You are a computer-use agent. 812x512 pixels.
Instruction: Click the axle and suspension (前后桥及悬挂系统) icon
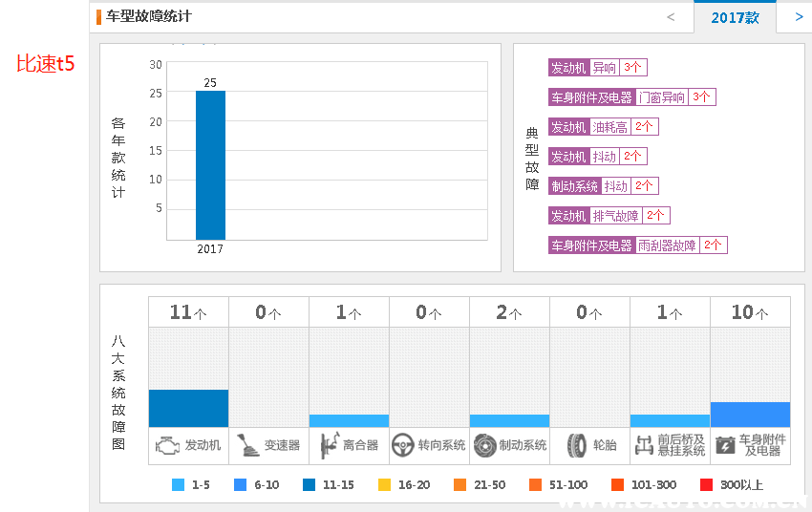click(x=644, y=445)
